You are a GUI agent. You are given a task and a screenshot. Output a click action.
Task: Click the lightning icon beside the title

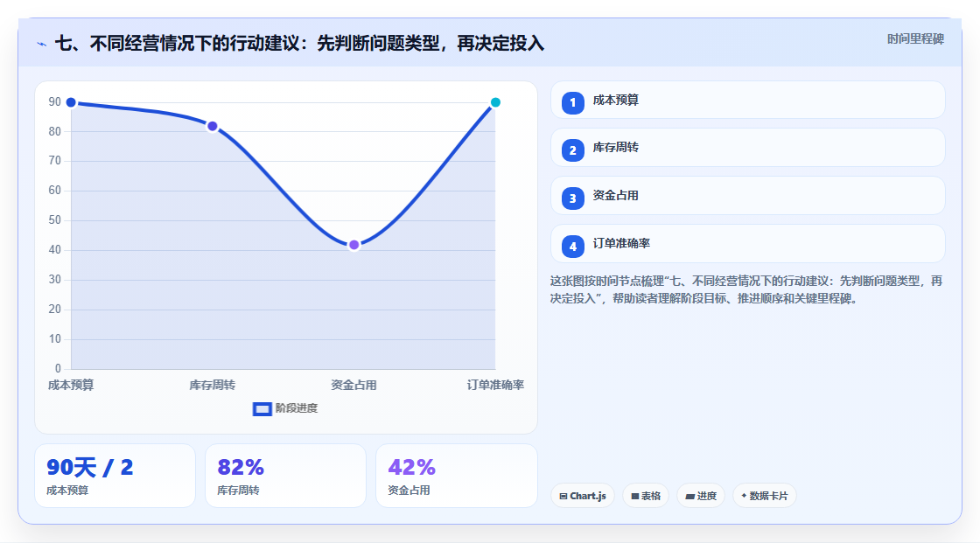tap(42, 45)
